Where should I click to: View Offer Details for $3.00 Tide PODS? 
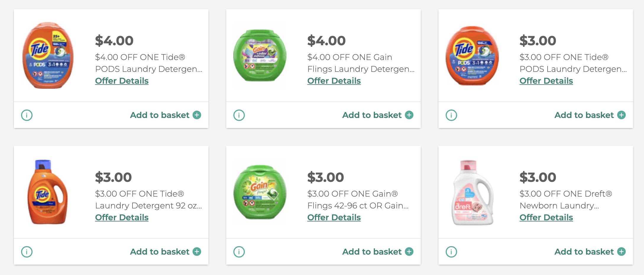[x=546, y=81]
